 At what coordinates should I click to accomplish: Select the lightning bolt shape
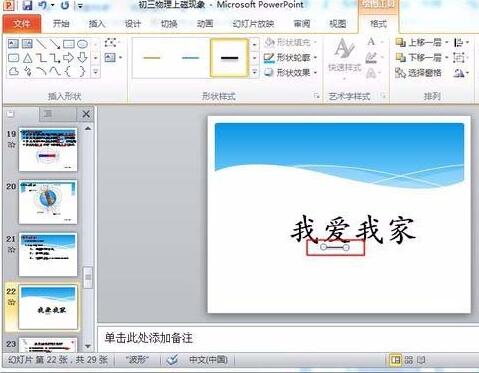27,71
